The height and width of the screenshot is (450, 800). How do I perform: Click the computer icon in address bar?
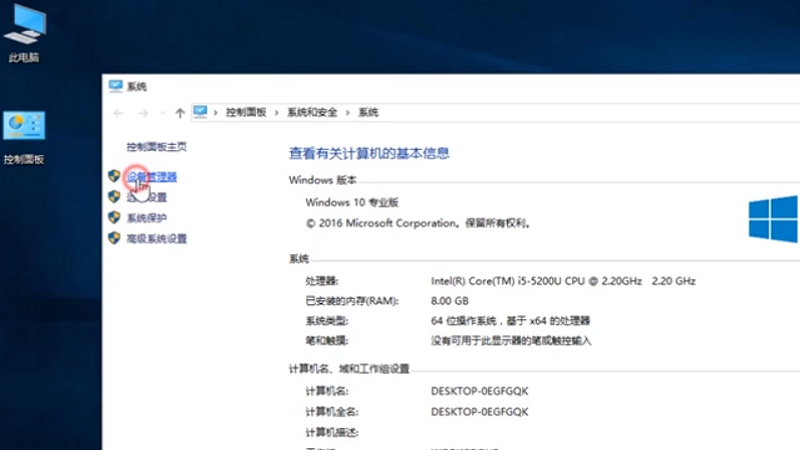[x=201, y=112]
